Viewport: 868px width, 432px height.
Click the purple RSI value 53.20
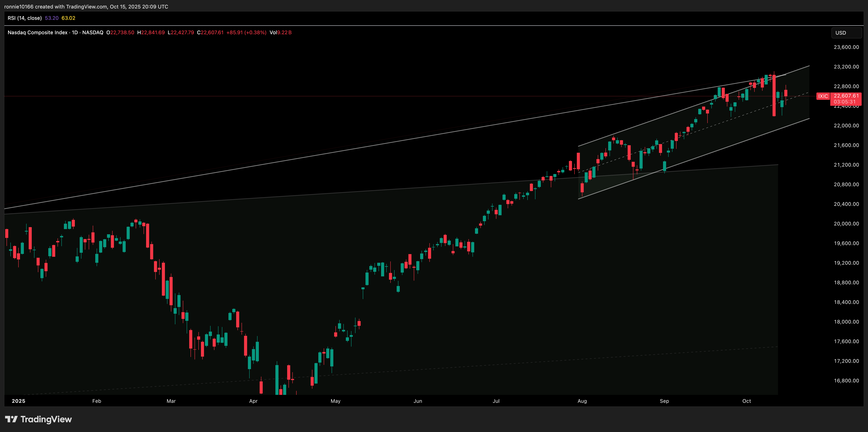click(52, 18)
